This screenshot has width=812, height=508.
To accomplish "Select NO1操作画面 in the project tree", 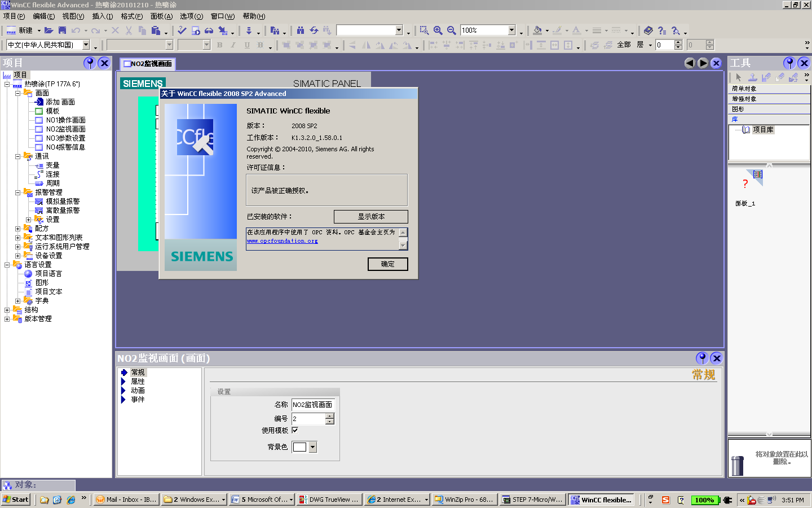I will point(66,120).
